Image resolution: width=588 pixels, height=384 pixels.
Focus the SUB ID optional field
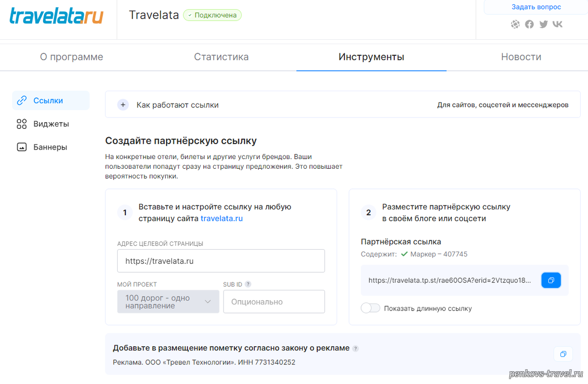[x=274, y=302]
